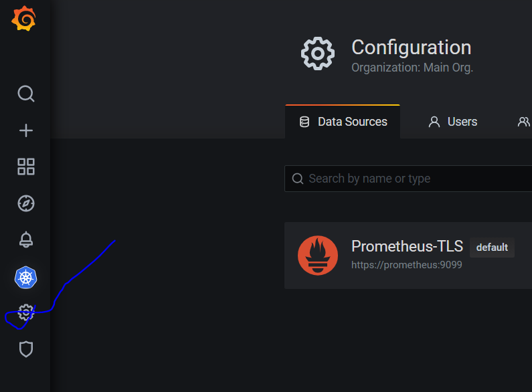The height and width of the screenshot is (392, 532).
Task: Click the Grafana logo home icon
Action: [23, 19]
